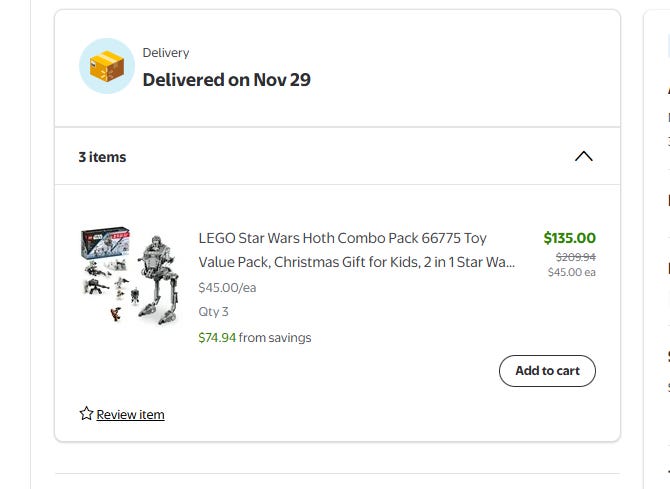Click the "$45.00/ea" unit price below title
The height and width of the screenshot is (489, 670).
[x=227, y=288]
